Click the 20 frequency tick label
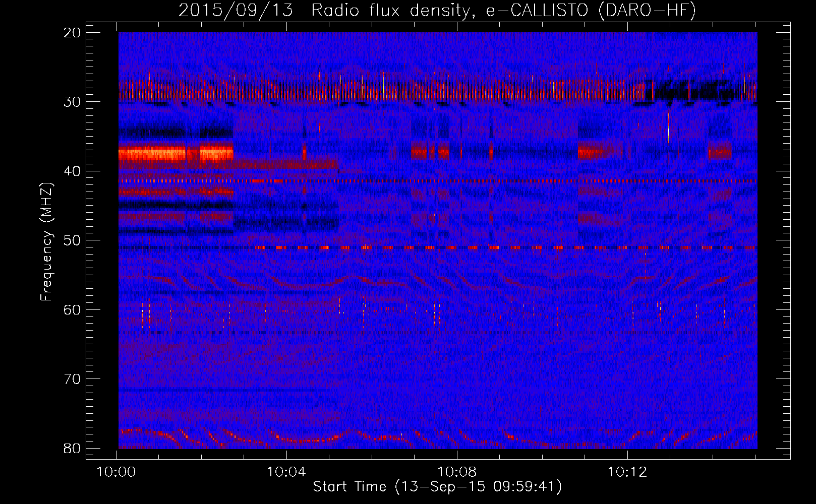816x504 pixels. [72, 33]
